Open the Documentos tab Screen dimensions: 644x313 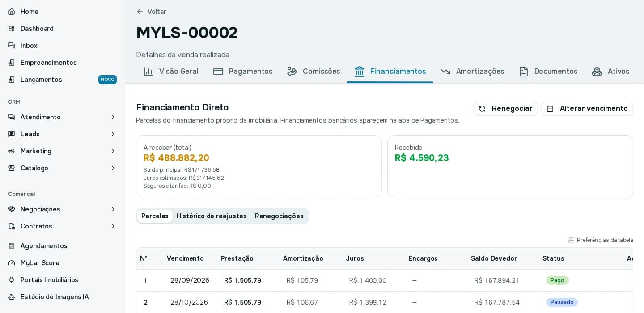pyautogui.click(x=548, y=72)
